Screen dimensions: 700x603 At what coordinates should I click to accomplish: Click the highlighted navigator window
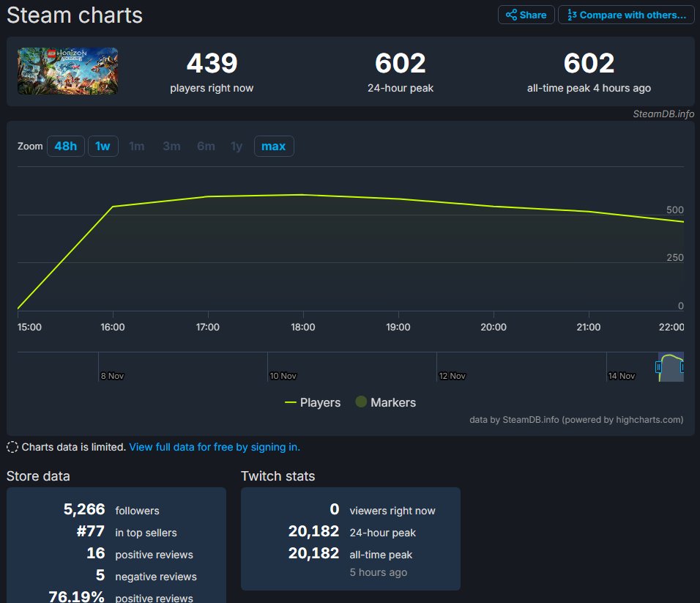tap(671, 367)
